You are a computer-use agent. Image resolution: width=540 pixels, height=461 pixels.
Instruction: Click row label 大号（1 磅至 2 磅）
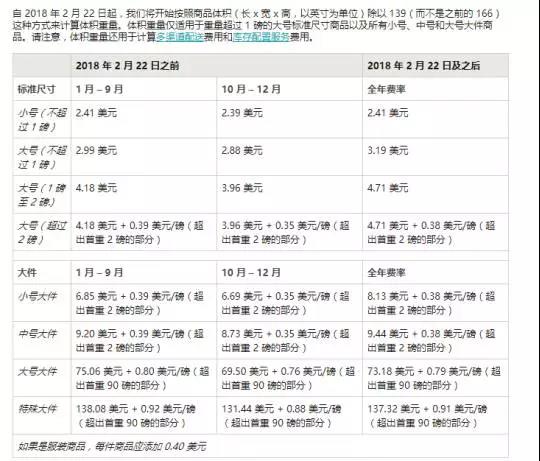click(42, 195)
